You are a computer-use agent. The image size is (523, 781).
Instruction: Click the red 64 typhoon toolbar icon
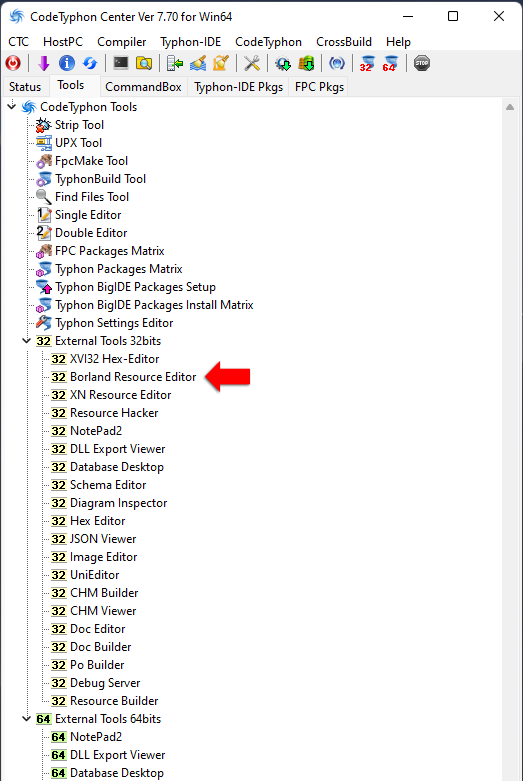point(390,63)
